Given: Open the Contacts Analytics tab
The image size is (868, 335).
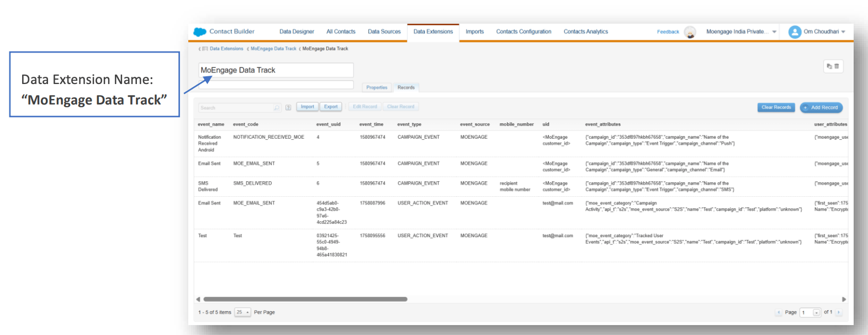Looking at the screenshot, I should (586, 32).
